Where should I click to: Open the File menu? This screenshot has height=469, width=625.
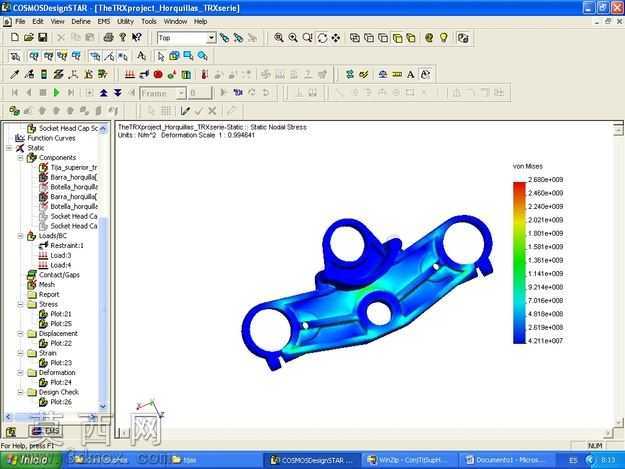point(20,22)
